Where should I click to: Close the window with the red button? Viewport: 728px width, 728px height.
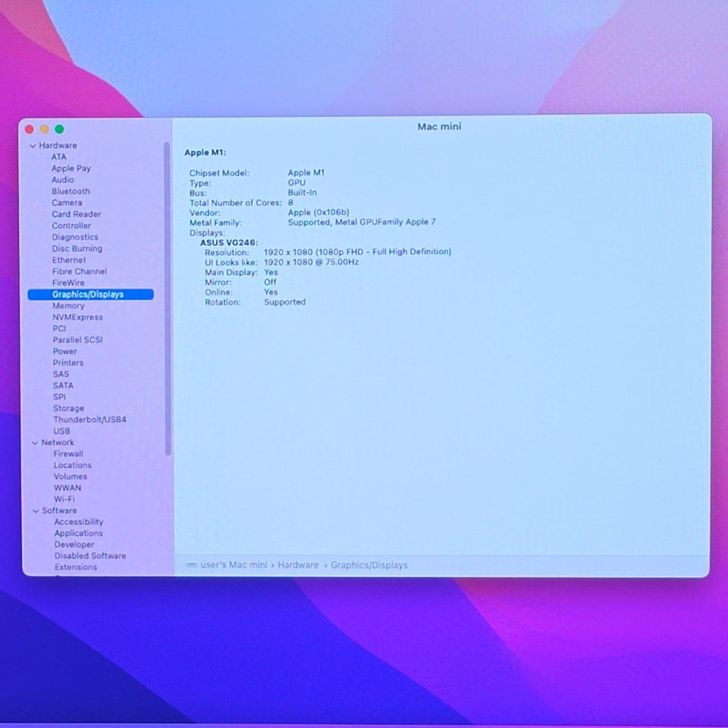[x=29, y=129]
